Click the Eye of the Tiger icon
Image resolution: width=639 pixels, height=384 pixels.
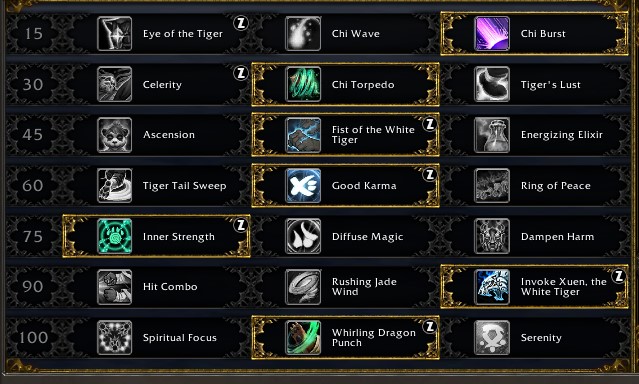115,33
